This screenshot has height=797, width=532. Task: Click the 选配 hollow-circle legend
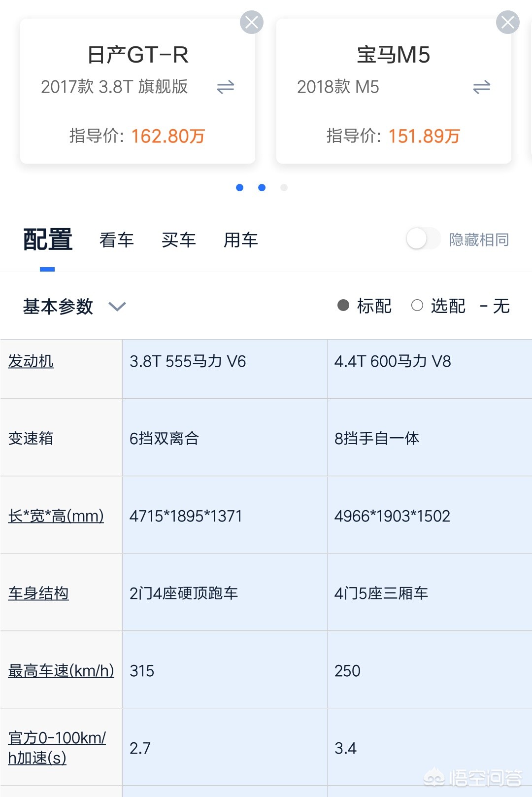pos(438,306)
